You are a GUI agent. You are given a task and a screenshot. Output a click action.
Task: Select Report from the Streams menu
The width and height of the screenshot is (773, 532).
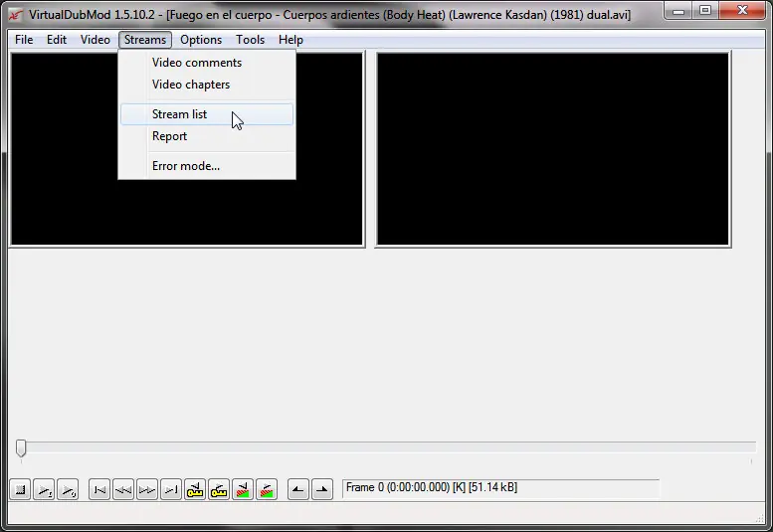[x=207, y=136]
